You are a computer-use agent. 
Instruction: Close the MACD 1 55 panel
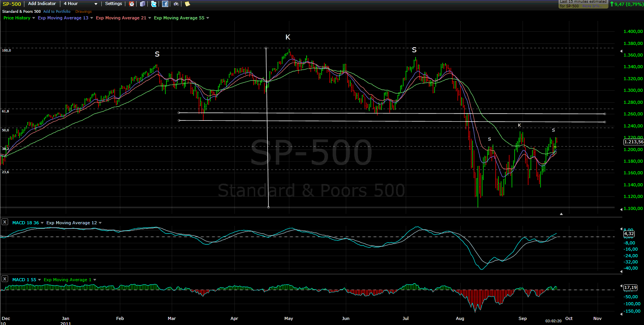5,279
